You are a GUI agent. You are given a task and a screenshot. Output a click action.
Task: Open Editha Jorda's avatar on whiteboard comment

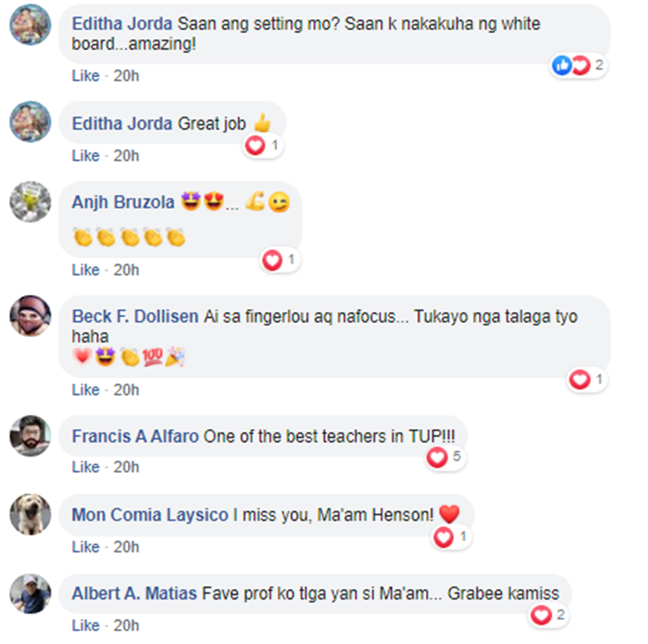pyautogui.click(x=30, y=24)
